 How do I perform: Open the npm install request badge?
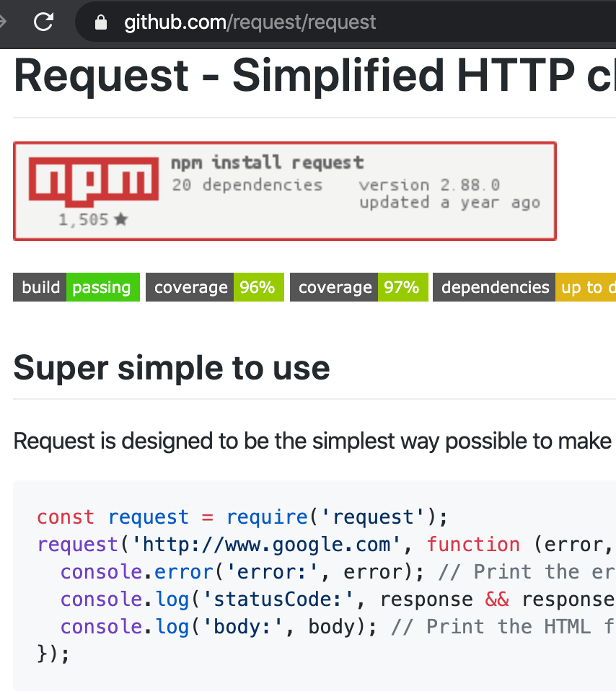pos(284,191)
